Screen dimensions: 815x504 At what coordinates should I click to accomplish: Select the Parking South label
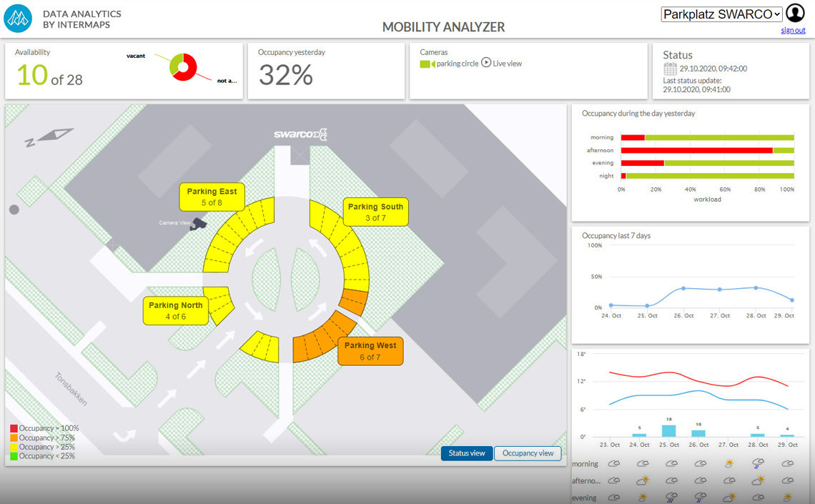[375, 212]
